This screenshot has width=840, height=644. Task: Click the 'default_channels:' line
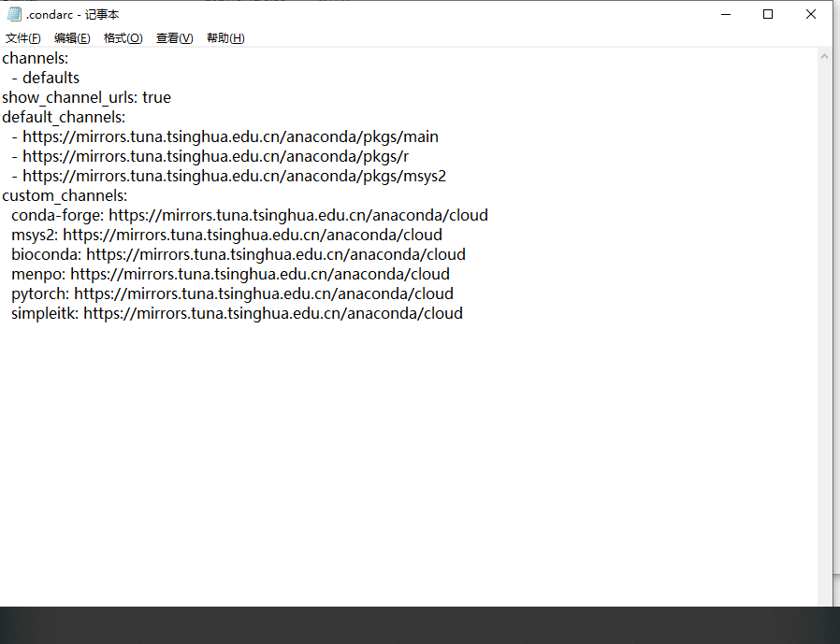64,117
